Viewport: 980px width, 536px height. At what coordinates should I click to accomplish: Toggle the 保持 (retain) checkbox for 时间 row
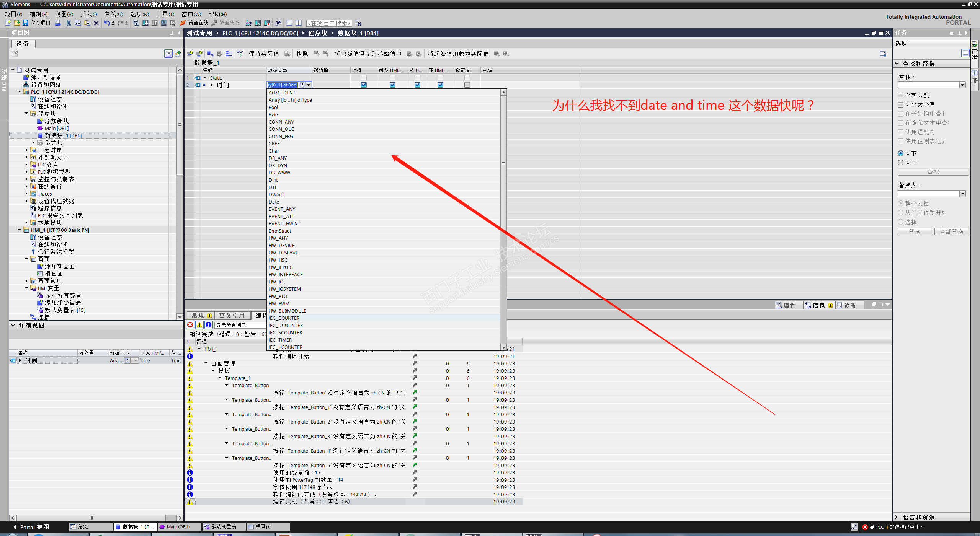pos(364,85)
